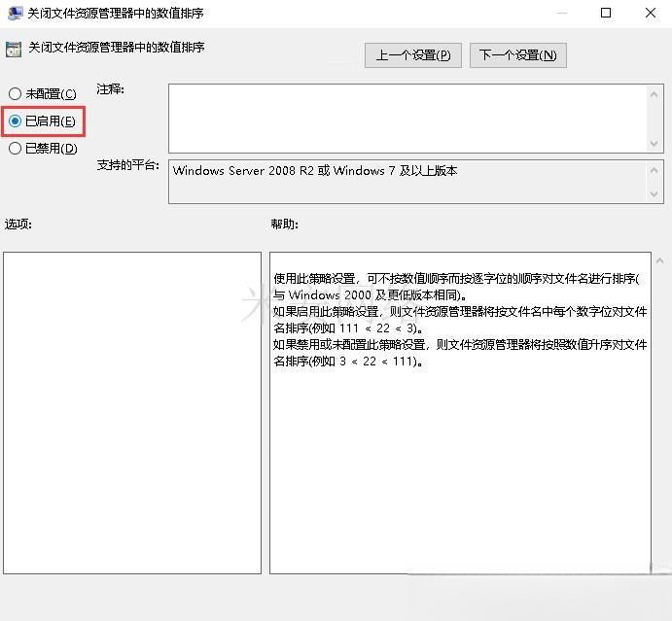Maximize the policy dialog window
This screenshot has height=621, width=672.
pyautogui.click(x=606, y=13)
